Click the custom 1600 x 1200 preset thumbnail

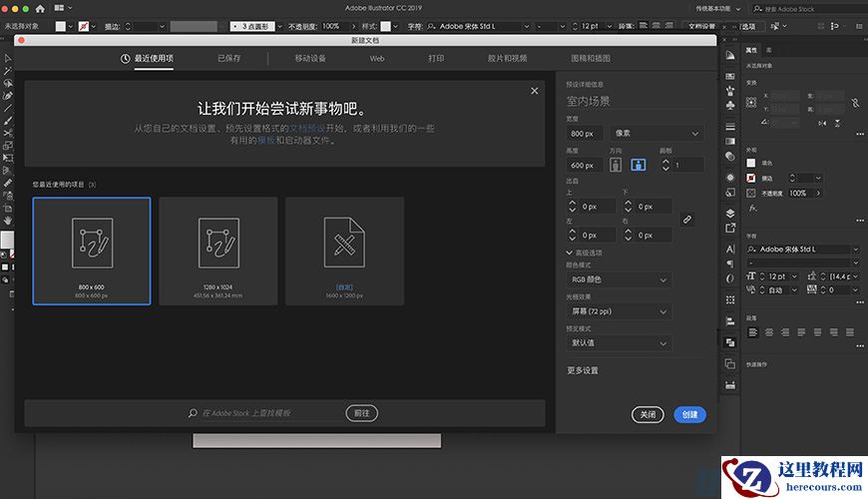[344, 250]
